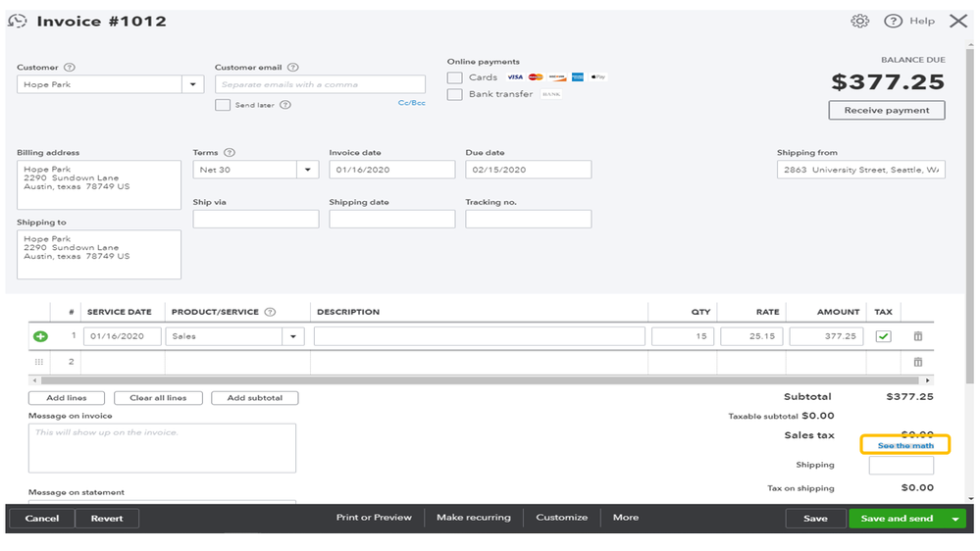Open the invoice history clock icon

(x=18, y=22)
